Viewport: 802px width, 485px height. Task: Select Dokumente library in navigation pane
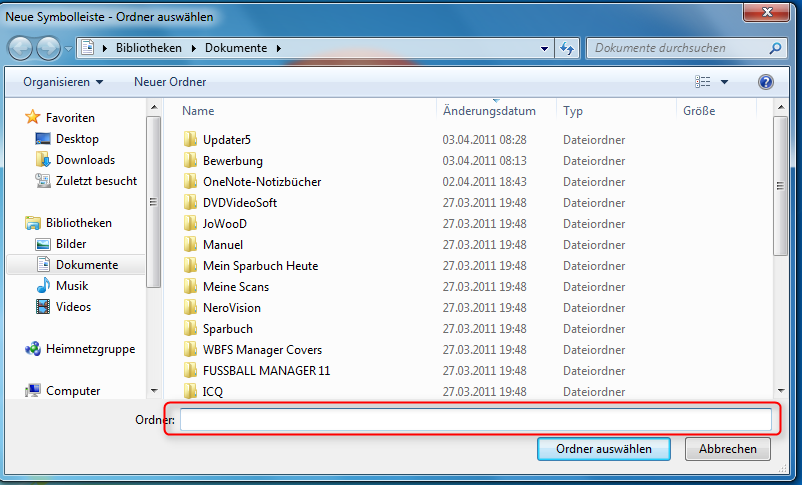pyautogui.click(x=87, y=264)
